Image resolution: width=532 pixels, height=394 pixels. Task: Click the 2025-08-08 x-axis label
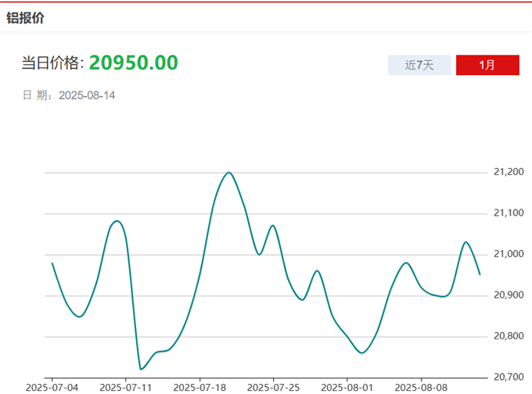pos(421,387)
